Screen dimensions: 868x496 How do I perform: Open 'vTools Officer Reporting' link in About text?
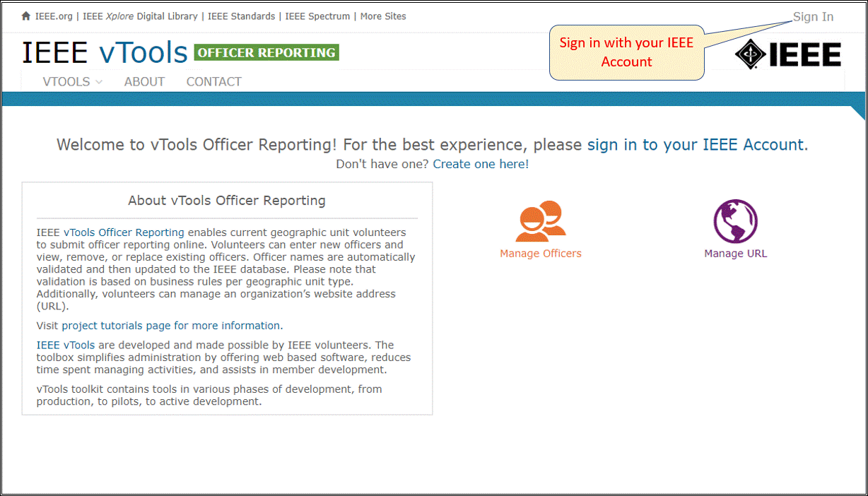[124, 232]
